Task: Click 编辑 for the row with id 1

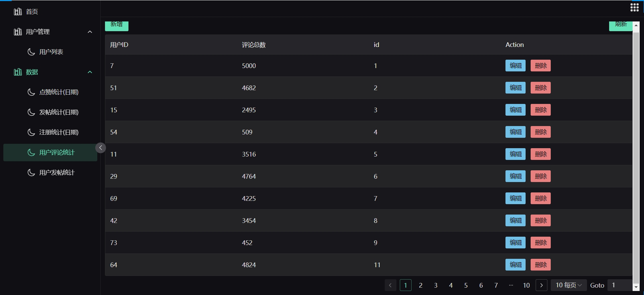Action: 515,66
